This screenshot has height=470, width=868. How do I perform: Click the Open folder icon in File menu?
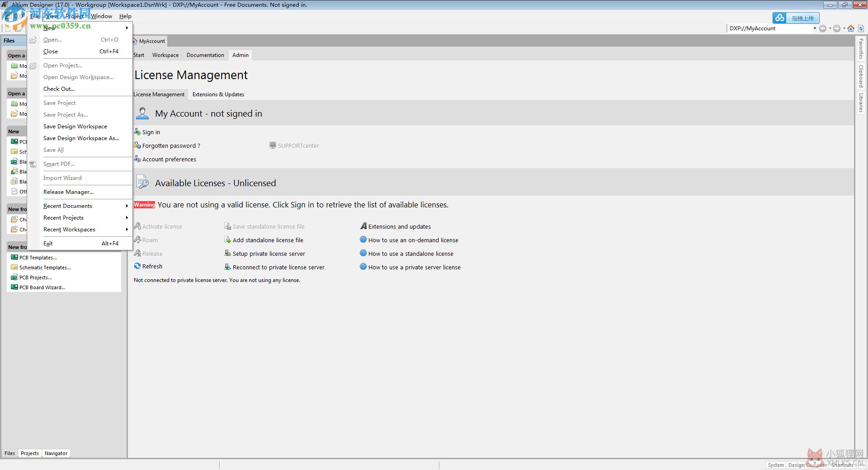pos(33,40)
